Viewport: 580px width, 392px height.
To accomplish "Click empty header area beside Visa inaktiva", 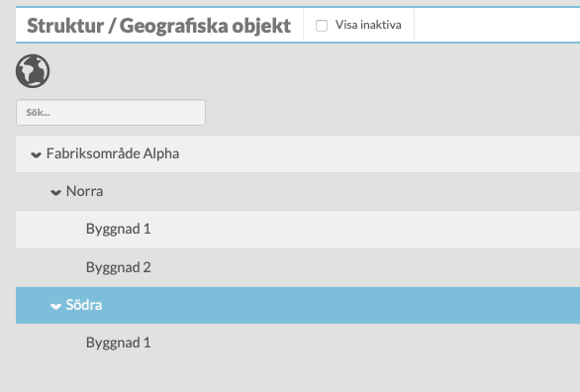I will (497, 25).
